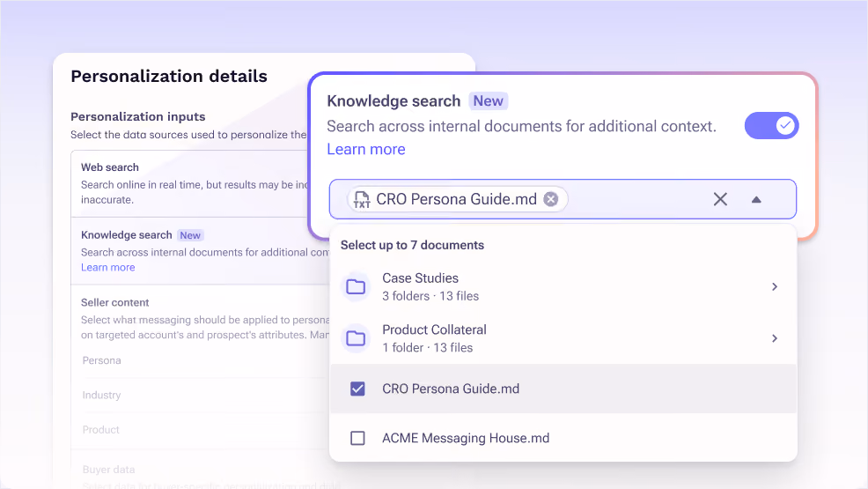
Task: Select Persona under Seller content
Action: point(102,360)
